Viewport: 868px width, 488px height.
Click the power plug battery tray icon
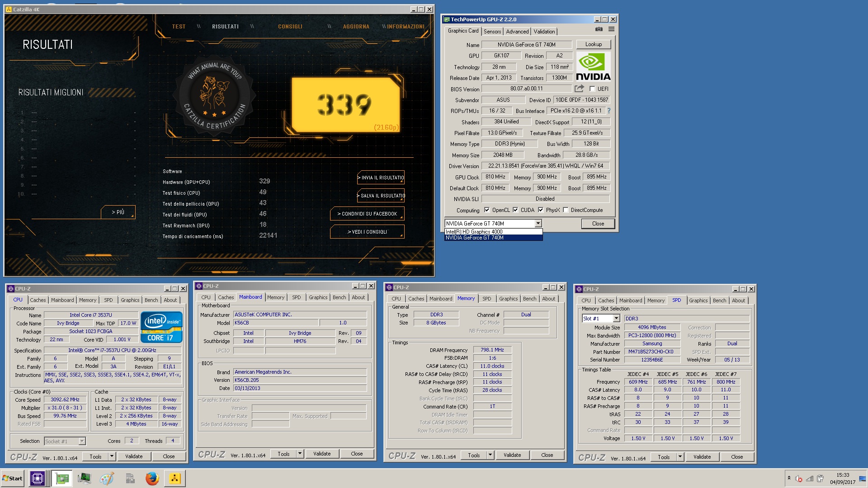(821, 479)
